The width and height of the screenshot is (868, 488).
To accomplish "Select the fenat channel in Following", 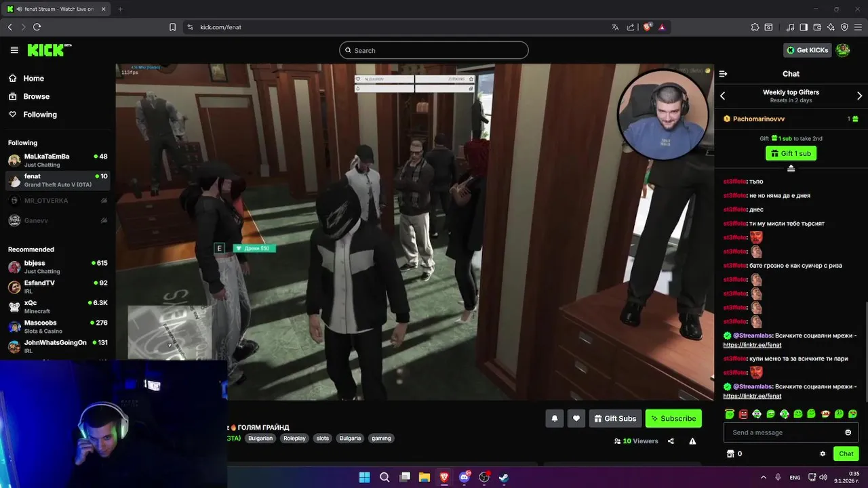I will coord(58,180).
